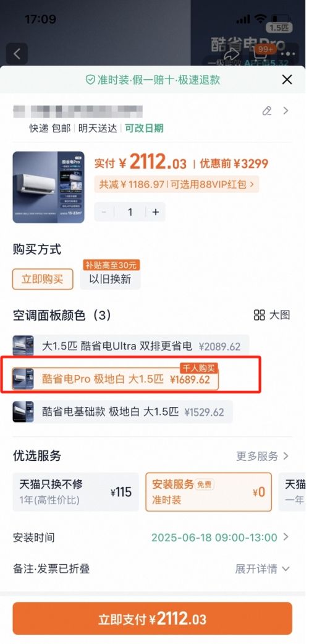The width and height of the screenshot is (309, 644).
Task: Choose 酷省电Ultra 双排更省电 option
Action: (131, 346)
